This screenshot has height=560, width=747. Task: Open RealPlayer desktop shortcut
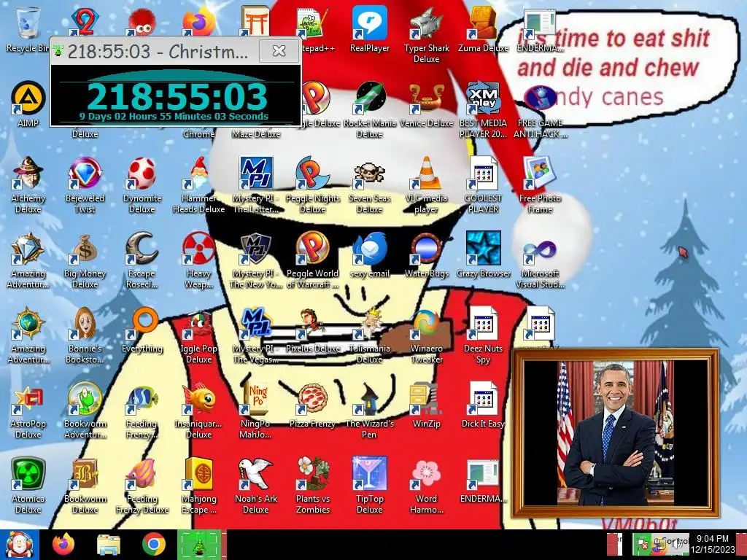pyautogui.click(x=369, y=29)
